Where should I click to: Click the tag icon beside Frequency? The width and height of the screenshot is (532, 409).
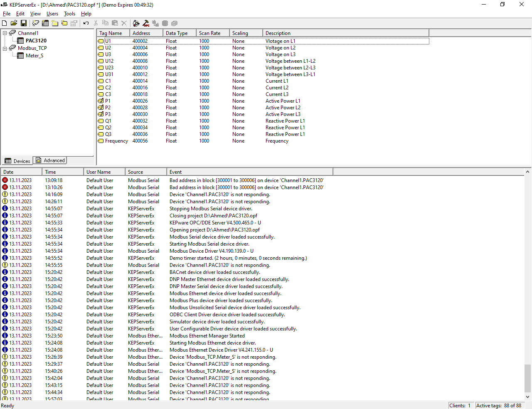tap(101, 141)
